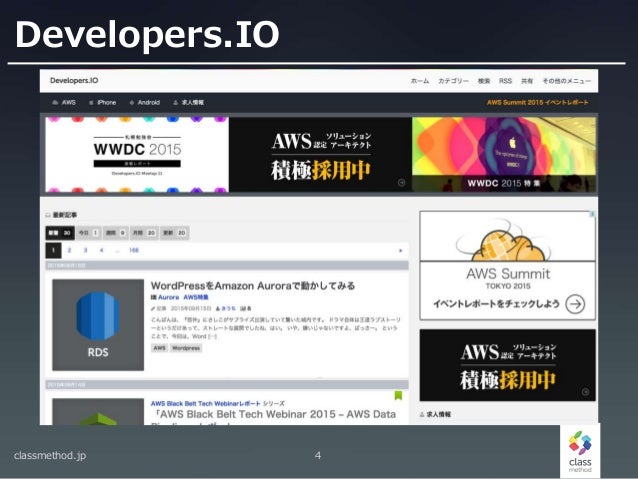The image size is (638, 479).
Task: Go to ホーム in the top navigation
Action: coord(420,81)
